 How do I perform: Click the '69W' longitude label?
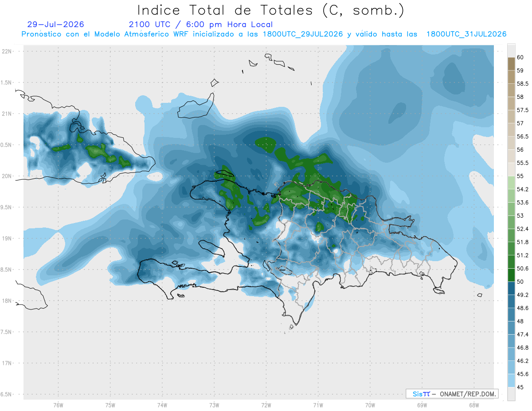(422, 405)
